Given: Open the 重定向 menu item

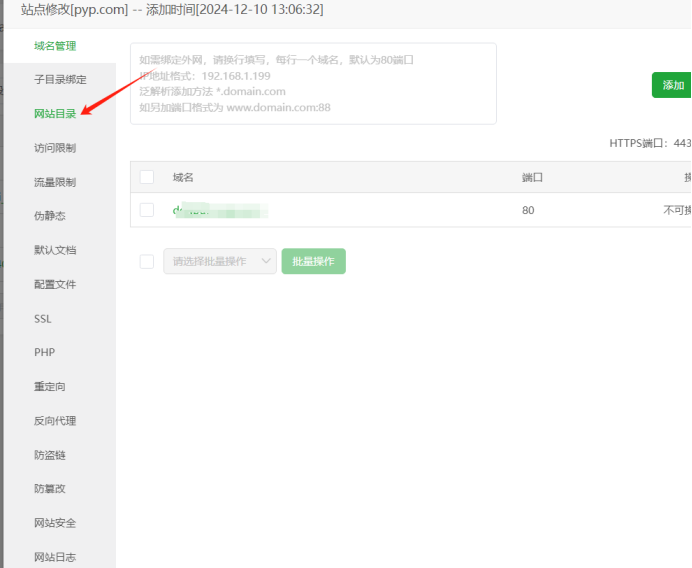Looking at the screenshot, I should (49, 387).
